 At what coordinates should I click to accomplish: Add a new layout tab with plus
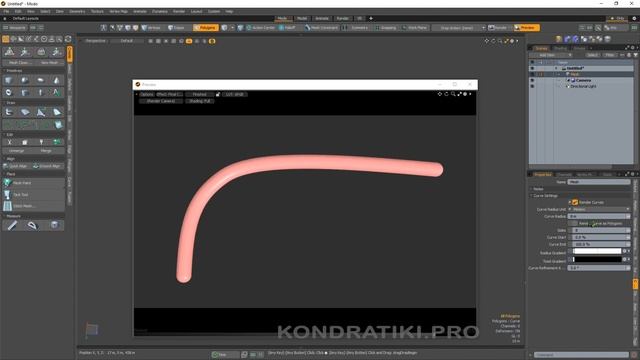click(x=371, y=18)
